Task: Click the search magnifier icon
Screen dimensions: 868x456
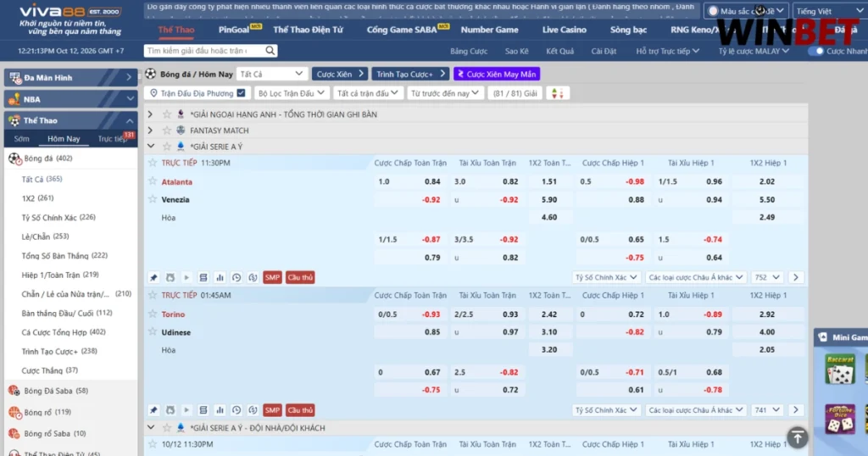Action: point(270,51)
